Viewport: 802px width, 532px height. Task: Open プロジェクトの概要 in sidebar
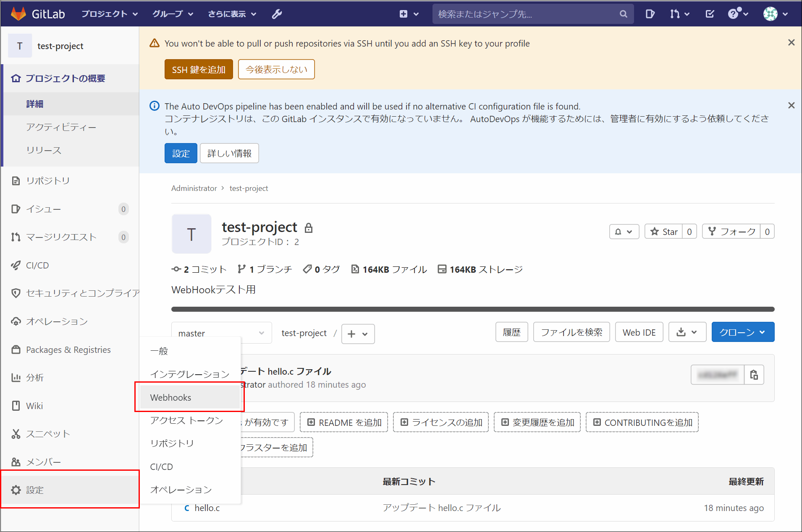point(70,78)
